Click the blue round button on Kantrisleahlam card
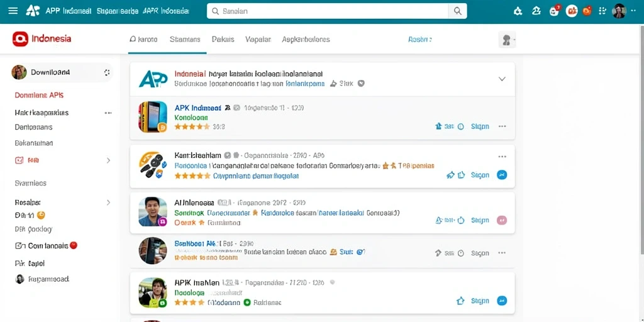644x322 pixels. [502, 175]
